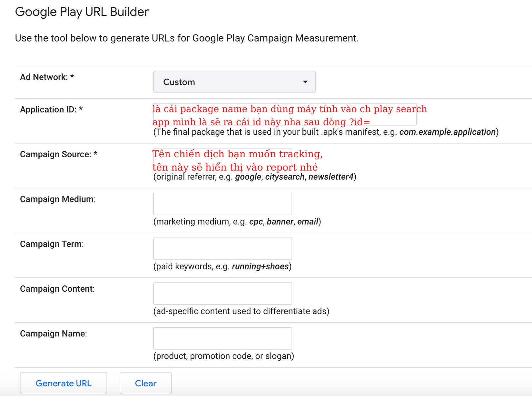Focus the Campaign Content input box

222,294
